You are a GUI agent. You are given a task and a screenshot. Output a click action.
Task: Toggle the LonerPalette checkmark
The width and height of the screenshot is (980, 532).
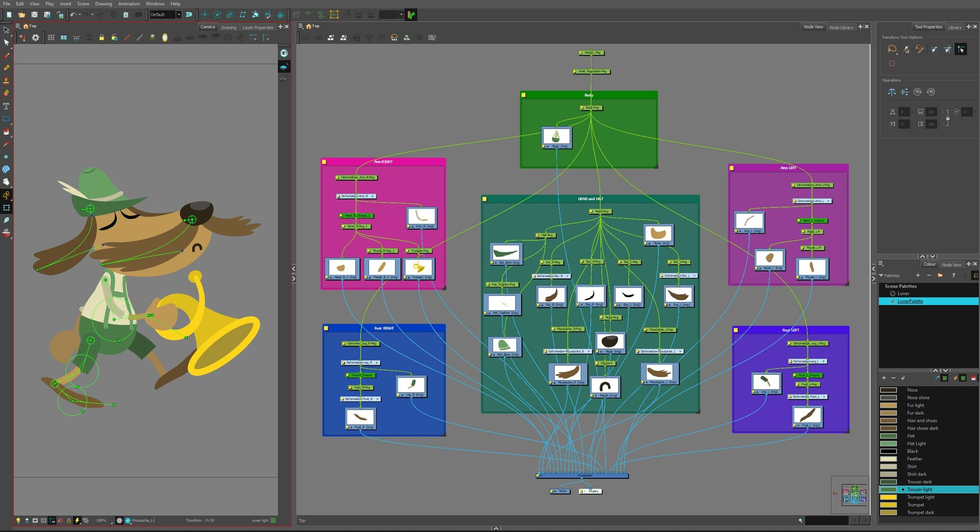click(893, 301)
